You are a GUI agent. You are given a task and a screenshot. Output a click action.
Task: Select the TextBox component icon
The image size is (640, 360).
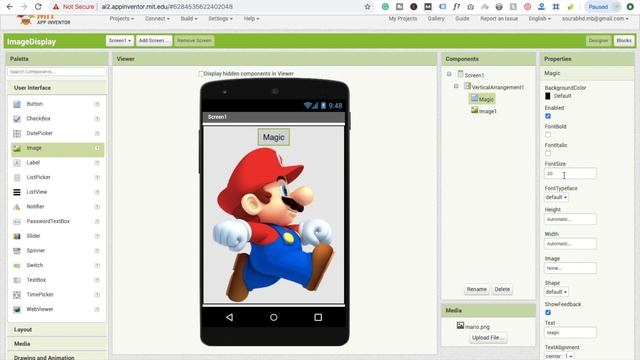pos(17,280)
